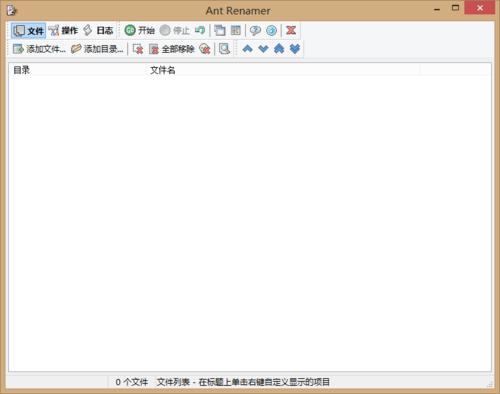Click the 0 个文件 status bar text

[132, 382]
